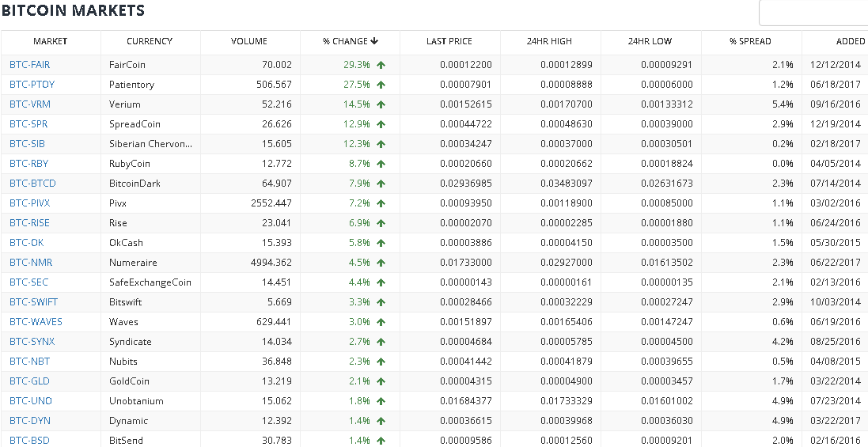Click green up arrow beside 14.5%

click(381, 104)
